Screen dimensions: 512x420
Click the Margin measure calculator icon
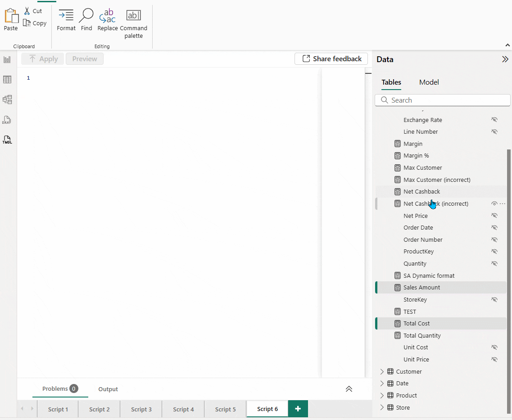pos(397,144)
